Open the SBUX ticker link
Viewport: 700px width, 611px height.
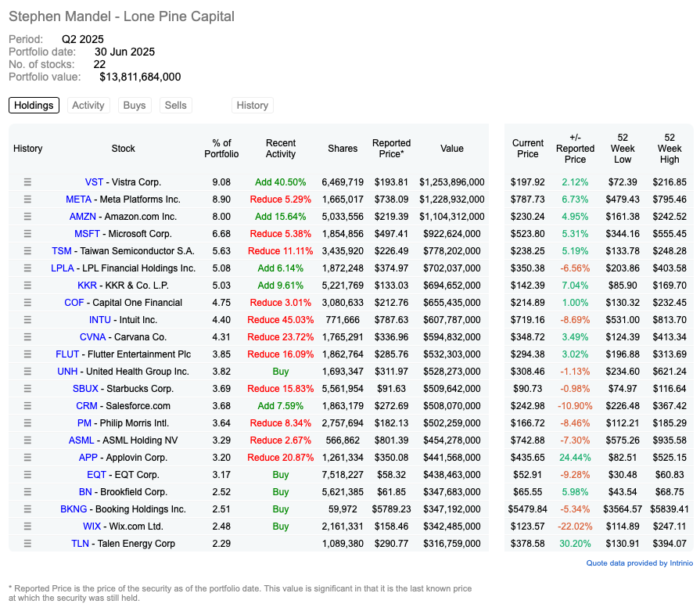pos(85,389)
